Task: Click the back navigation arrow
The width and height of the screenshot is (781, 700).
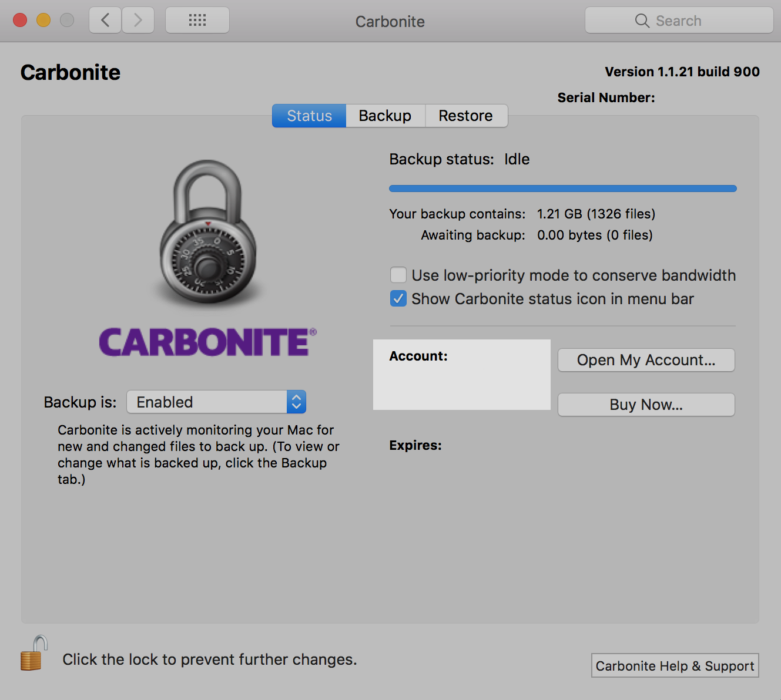Action: tap(105, 19)
